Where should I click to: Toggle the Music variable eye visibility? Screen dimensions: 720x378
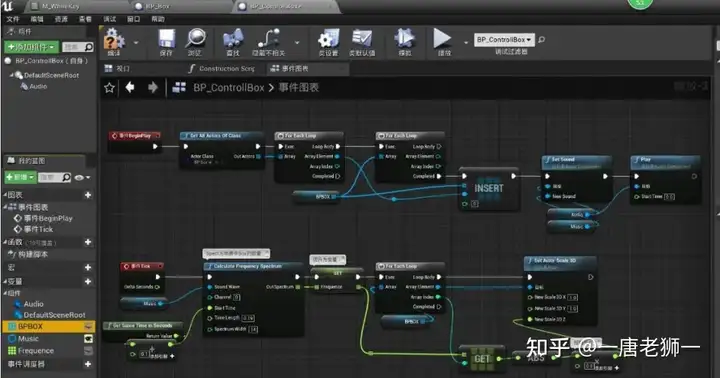click(88, 339)
